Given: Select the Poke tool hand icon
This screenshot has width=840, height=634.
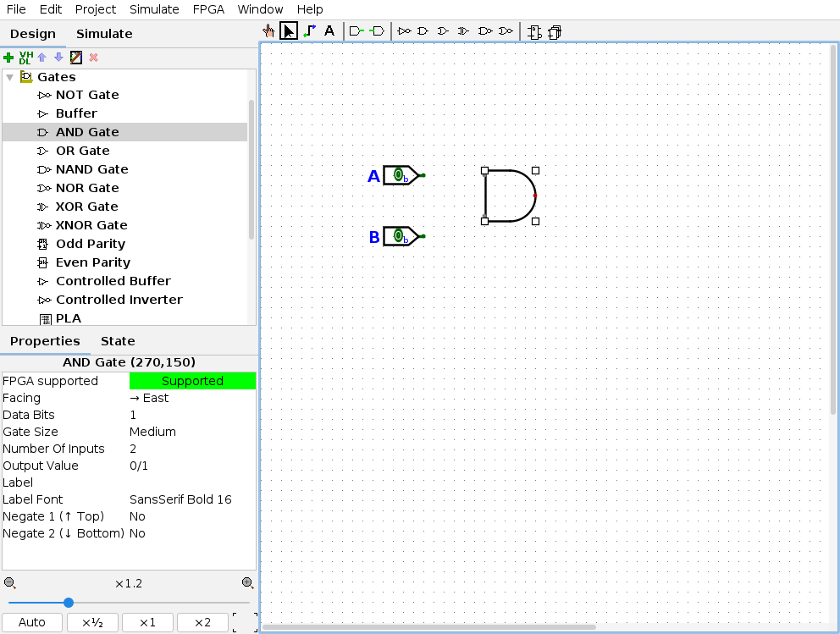Looking at the screenshot, I should pos(268,31).
